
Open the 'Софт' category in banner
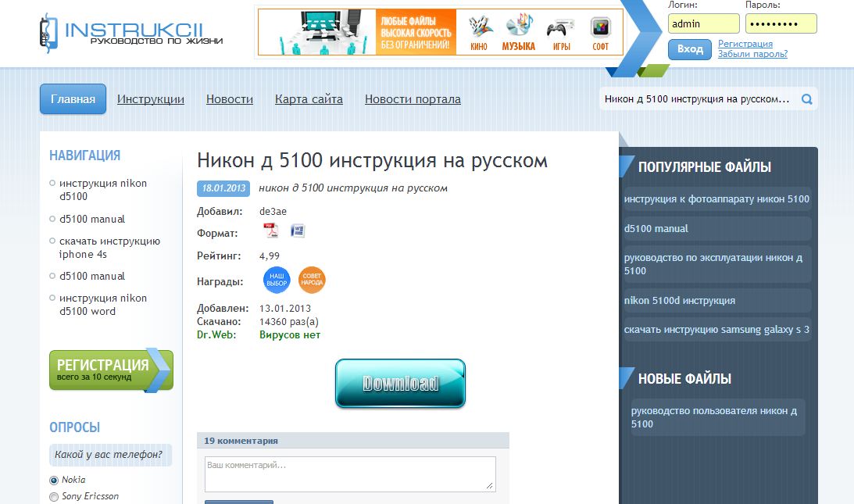[600, 33]
